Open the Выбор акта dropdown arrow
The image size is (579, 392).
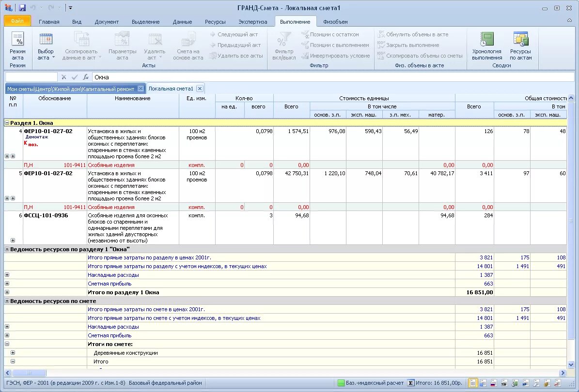pos(54,58)
